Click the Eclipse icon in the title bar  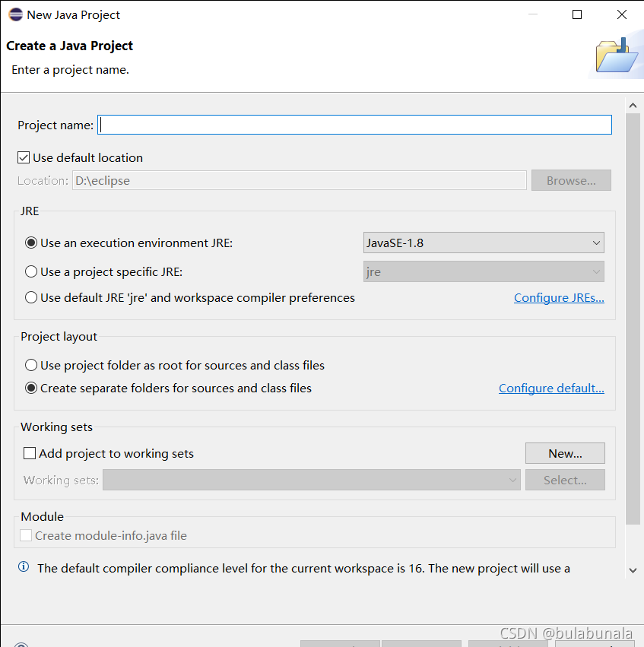(16, 14)
